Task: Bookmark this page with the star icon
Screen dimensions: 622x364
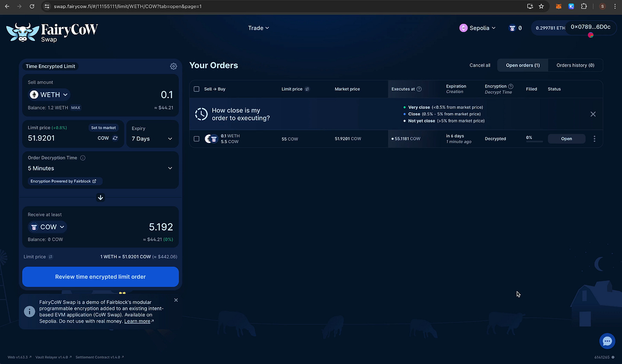Action: (x=541, y=6)
